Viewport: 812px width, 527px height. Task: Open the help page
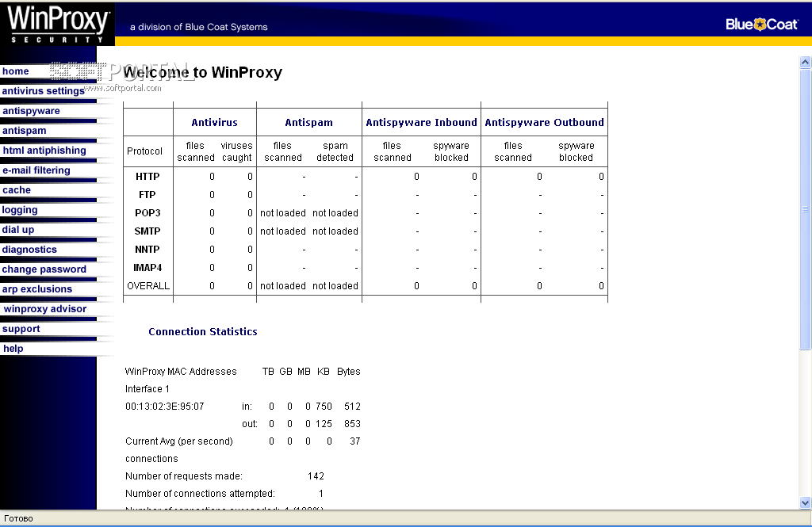point(13,349)
